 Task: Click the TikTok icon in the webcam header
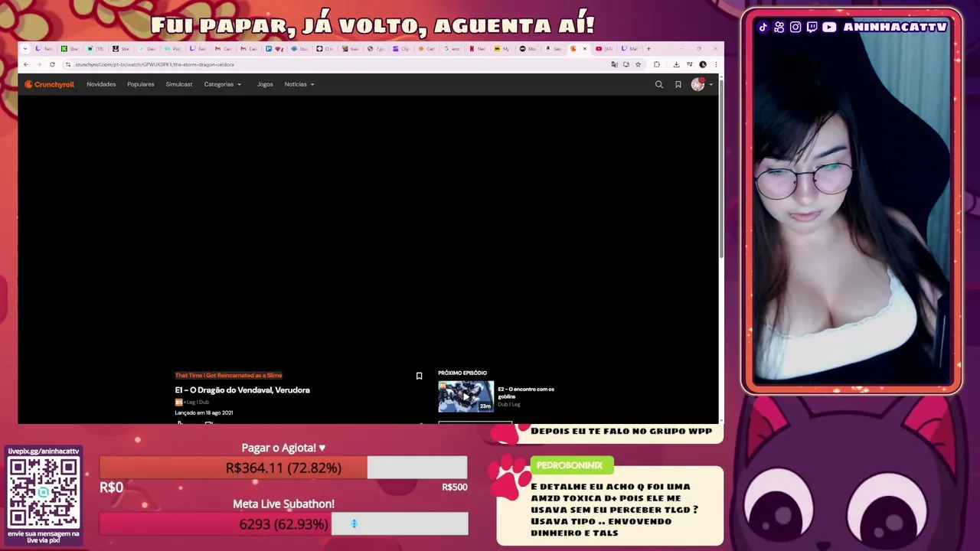coord(763,27)
